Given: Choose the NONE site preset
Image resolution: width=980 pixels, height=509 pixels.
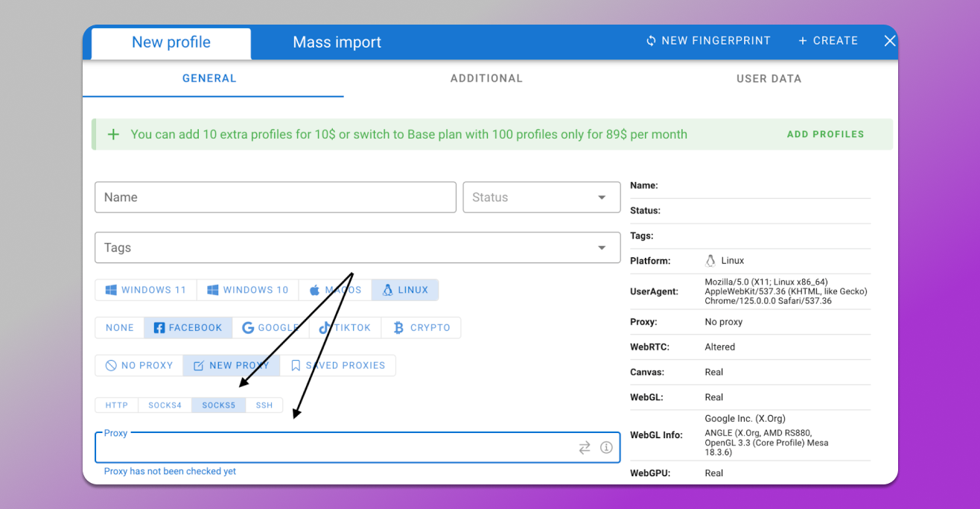Looking at the screenshot, I should 120,328.
